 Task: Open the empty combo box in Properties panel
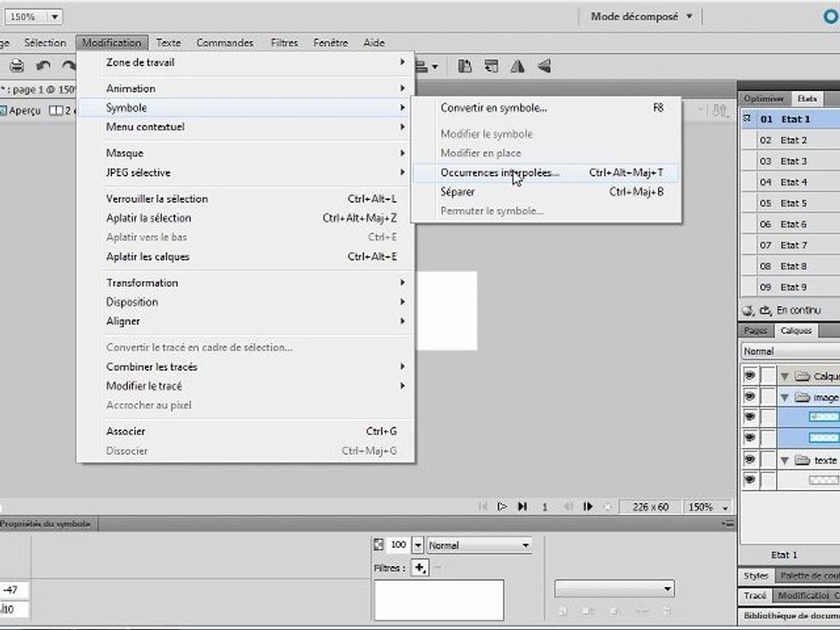tap(614, 588)
